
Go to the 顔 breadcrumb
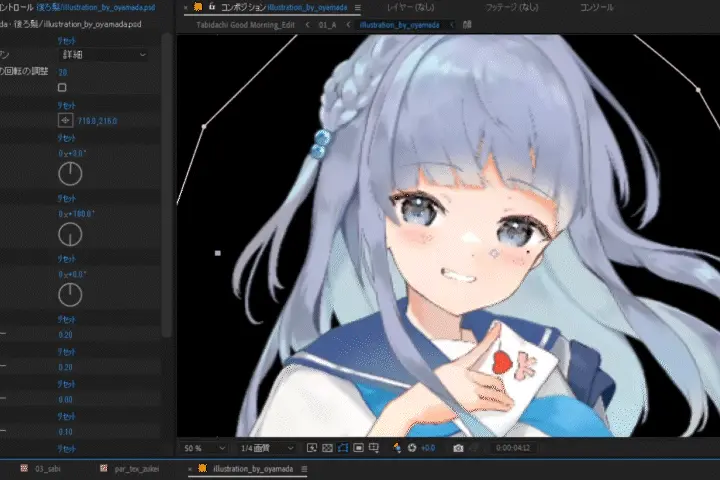pos(467,25)
